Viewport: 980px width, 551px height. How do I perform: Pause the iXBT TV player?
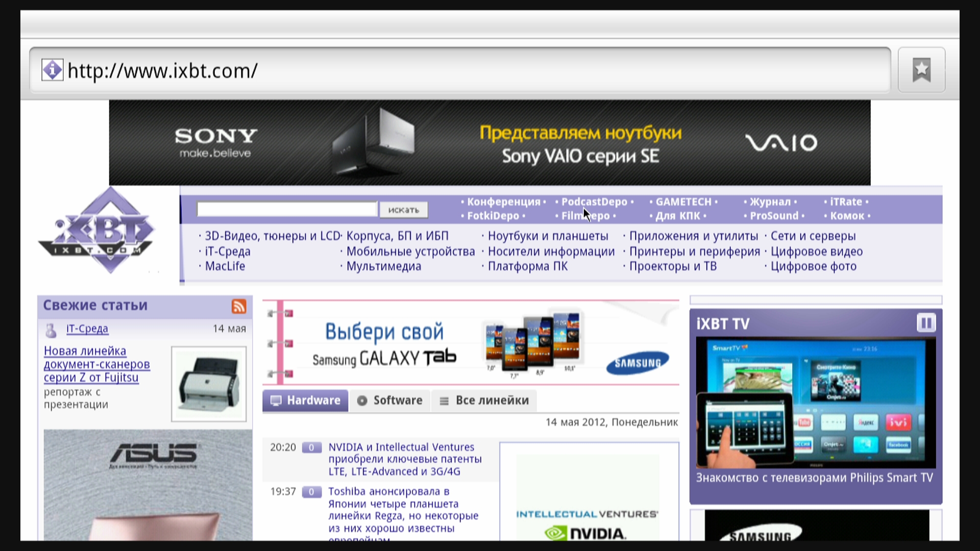[x=926, y=323]
